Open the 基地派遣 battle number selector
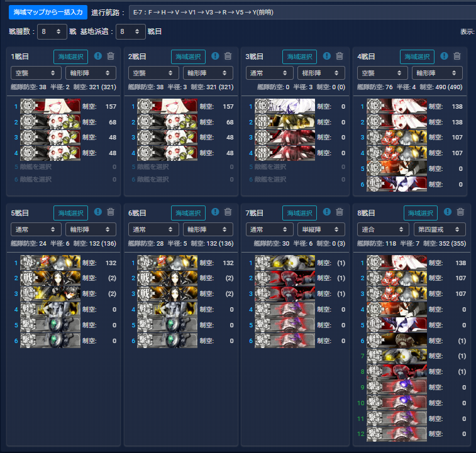This screenshot has height=453, width=476. (x=131, y=31)
